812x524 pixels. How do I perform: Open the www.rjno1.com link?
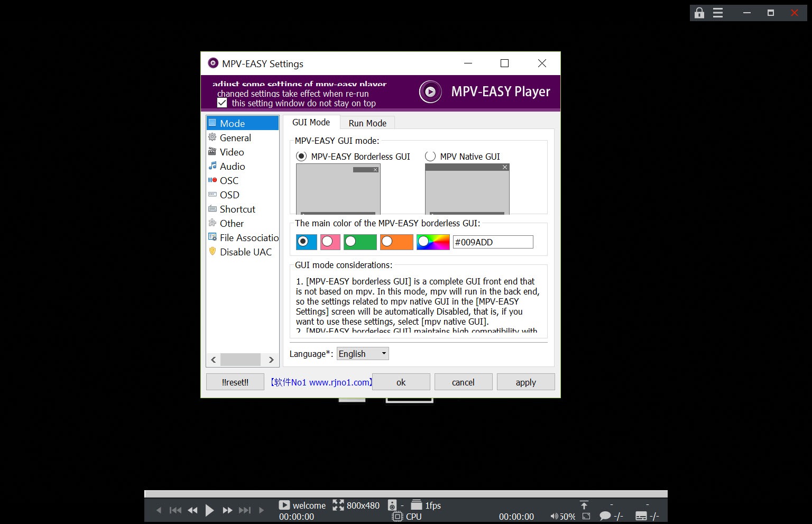pyautogui.click(x=320, y=382)
